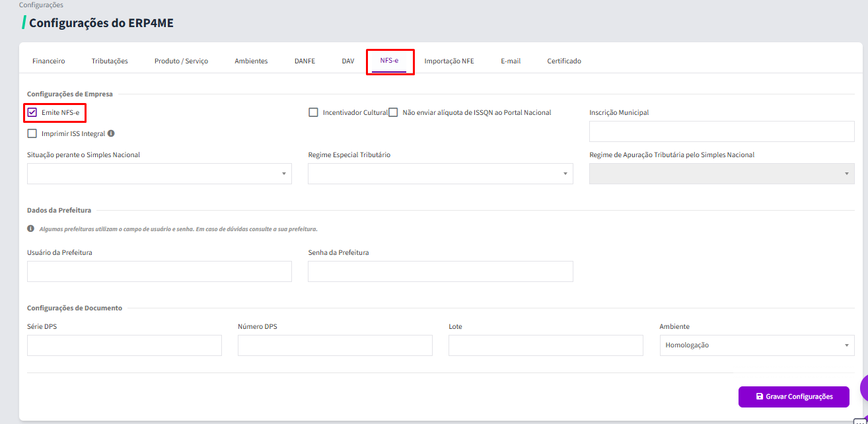The height and width of the screenshot is (424, 868).
Task: Focus the Série DPS input
Action: coord(124,345)
